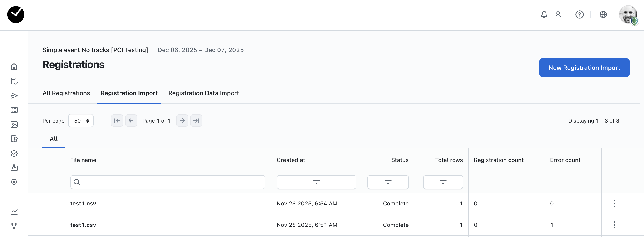
Task: Click the location pin sidebar icon
Action: tap(14, 182)
